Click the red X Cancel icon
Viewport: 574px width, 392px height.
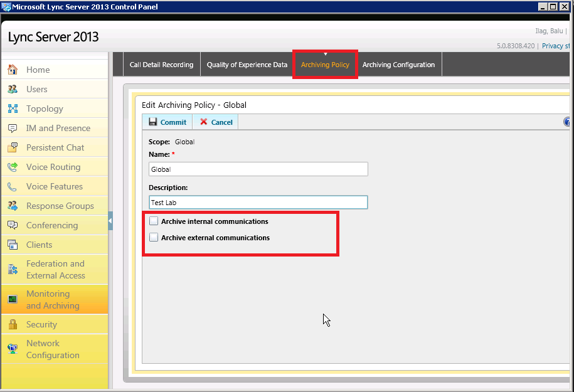203,122
